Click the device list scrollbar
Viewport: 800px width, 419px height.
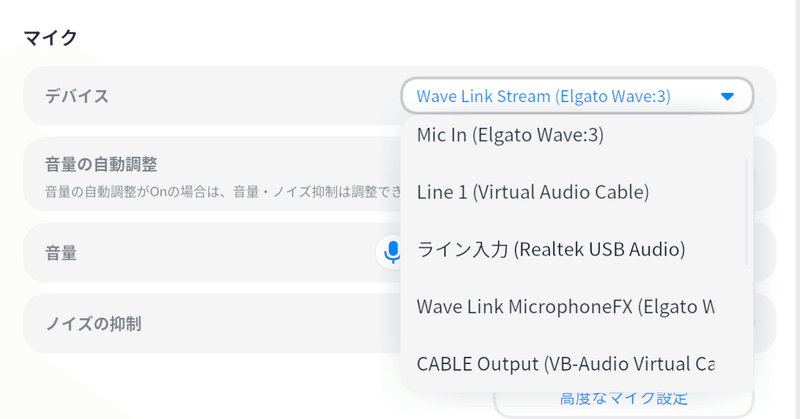748,210
